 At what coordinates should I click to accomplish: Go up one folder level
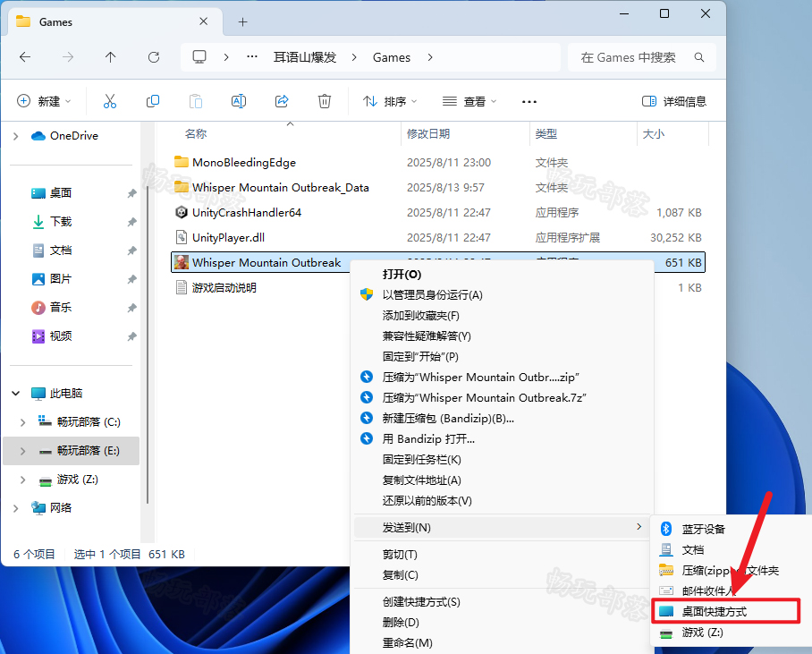tap(110, 57)
